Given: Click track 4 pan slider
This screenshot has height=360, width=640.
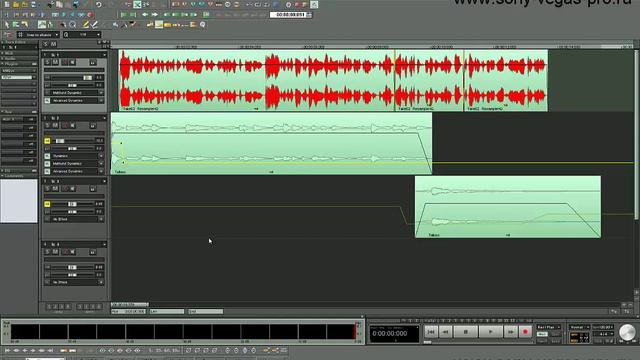Looking at the screenshot, I should pos(73,275).
